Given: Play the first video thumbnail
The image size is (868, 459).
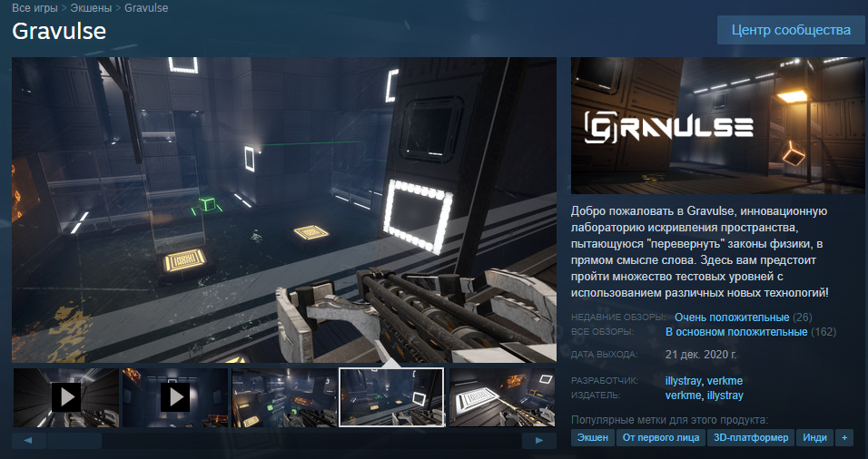Looking at the screenshot, I should (66, 397).
